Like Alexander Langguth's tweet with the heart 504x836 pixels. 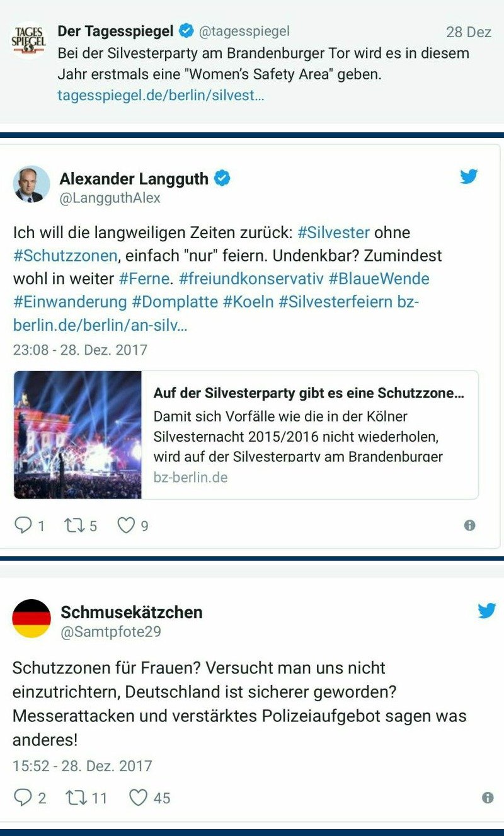click(x=126, y=525)
